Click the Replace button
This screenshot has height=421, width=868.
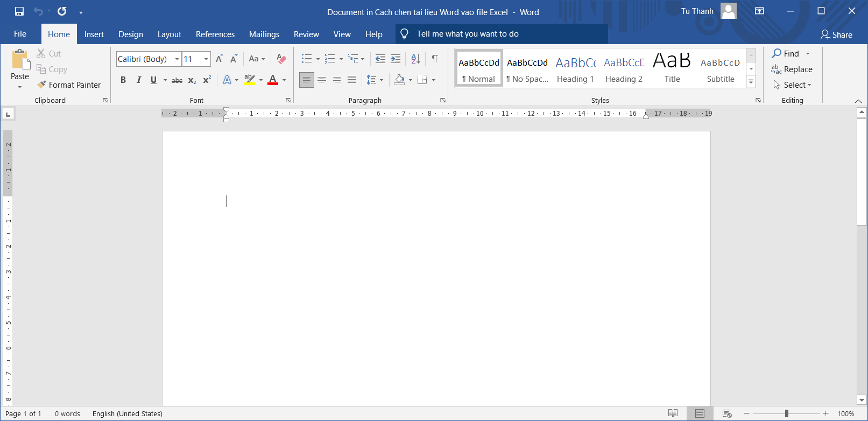point(792,69)
